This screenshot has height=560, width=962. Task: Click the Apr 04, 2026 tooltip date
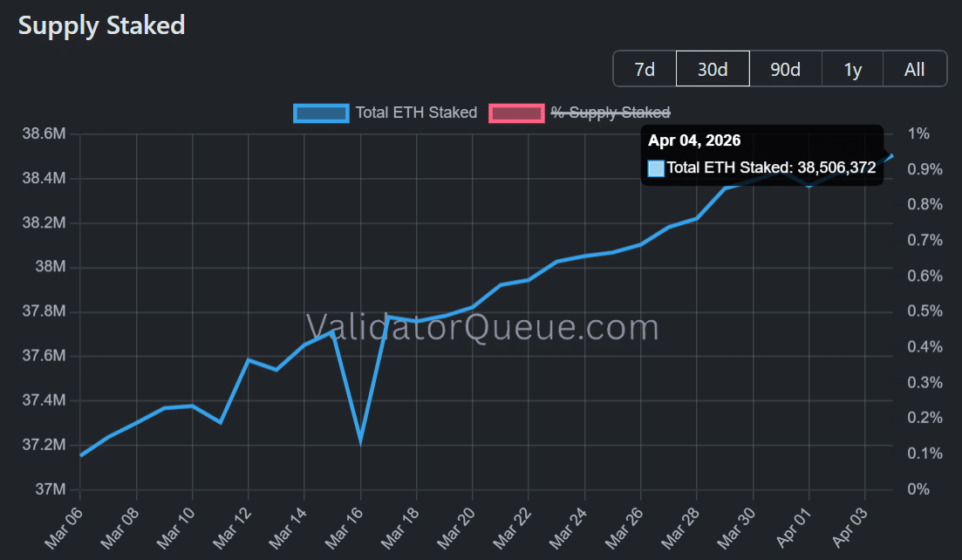point(694,141)
